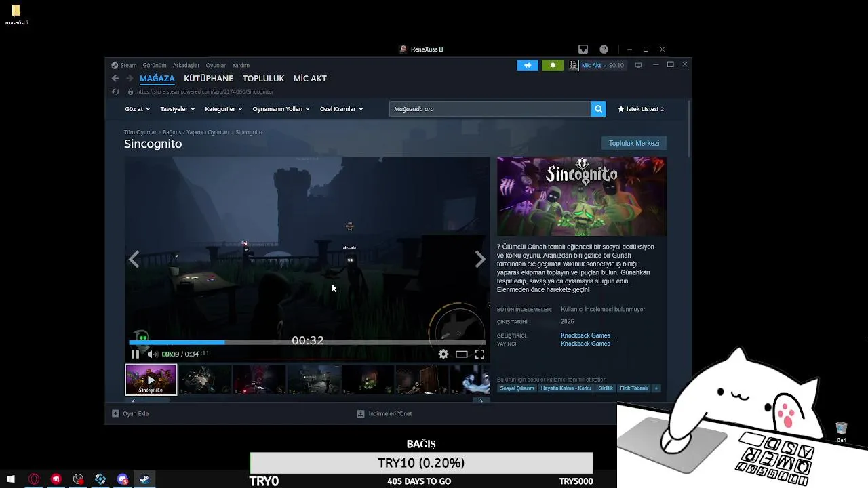Image resolution: width=868 pixels, height=488 pixels.
Task: Go back with Steam back arrow
Action: click(x=115, y=79)
